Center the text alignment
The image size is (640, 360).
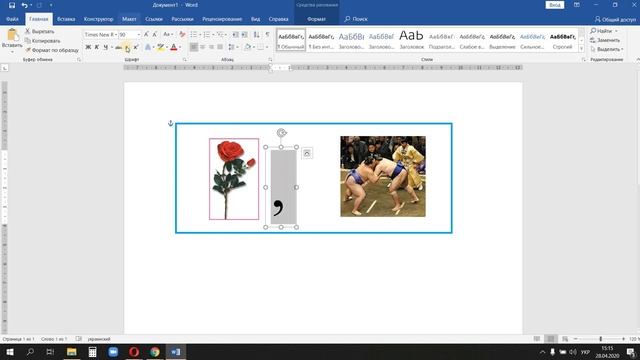pos(202,47)
